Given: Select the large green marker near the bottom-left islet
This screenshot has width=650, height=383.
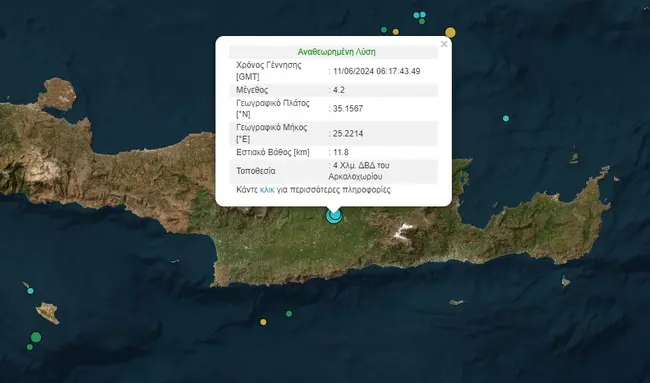Looking at the screenshot, I should 36,337.
